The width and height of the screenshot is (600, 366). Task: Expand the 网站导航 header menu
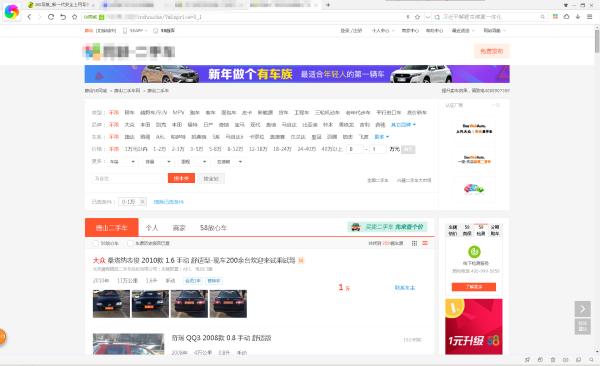point(494,31)
